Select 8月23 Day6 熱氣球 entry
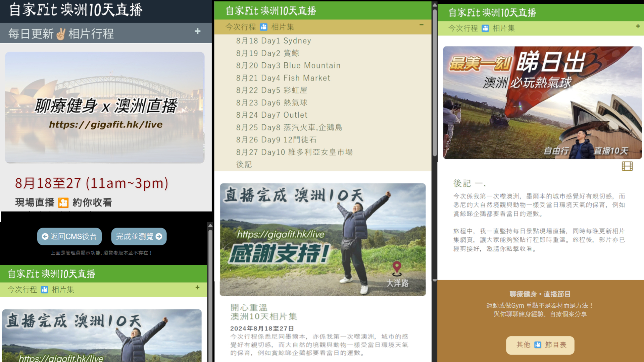644x362 pixels. [271, 103]
